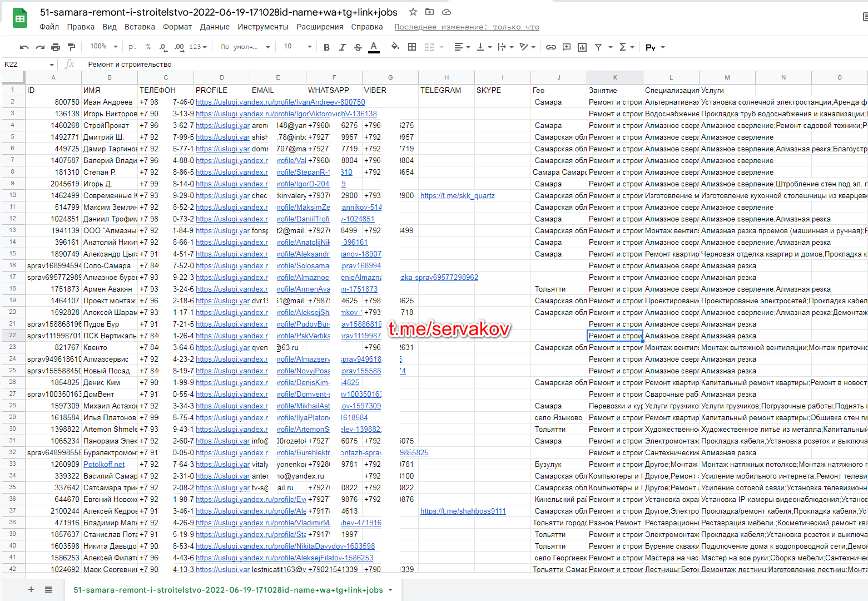
Task: Select row 22 header
Action: (13, 336)
